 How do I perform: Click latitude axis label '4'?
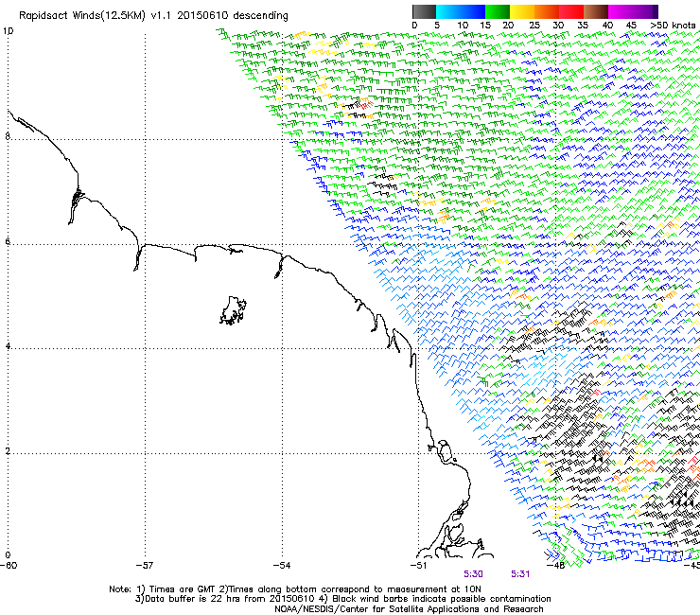(8, 346)
